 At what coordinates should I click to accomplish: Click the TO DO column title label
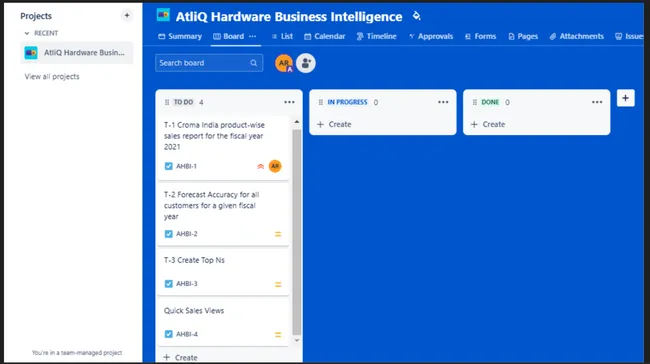click(x=184, y=102)
